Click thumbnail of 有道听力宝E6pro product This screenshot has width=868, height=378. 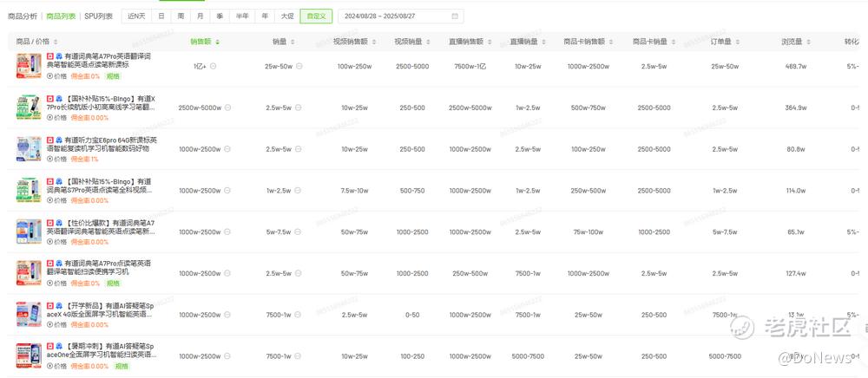click(29, 149)
